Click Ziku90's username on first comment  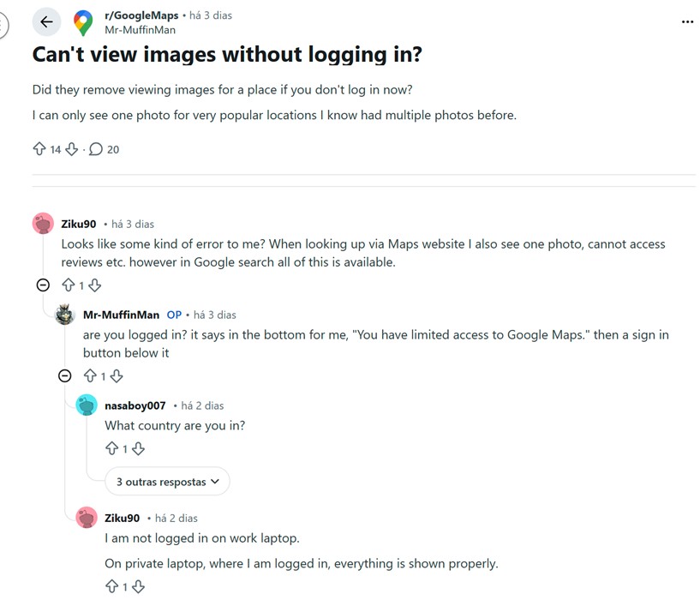point(78,224)
